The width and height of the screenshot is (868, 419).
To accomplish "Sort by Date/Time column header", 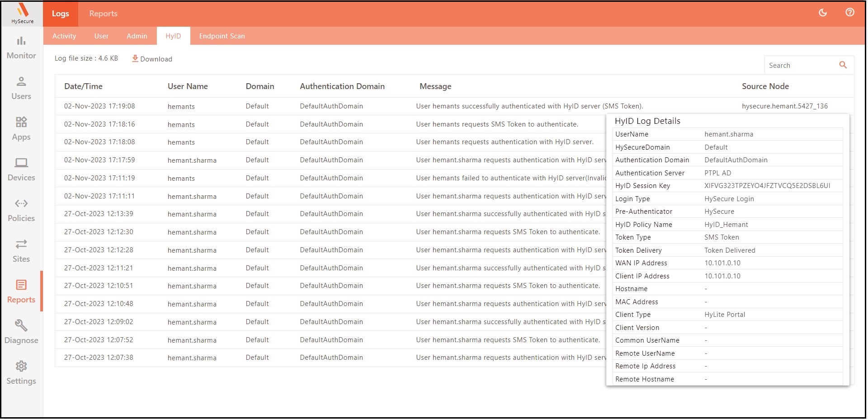I will (83, 86).
